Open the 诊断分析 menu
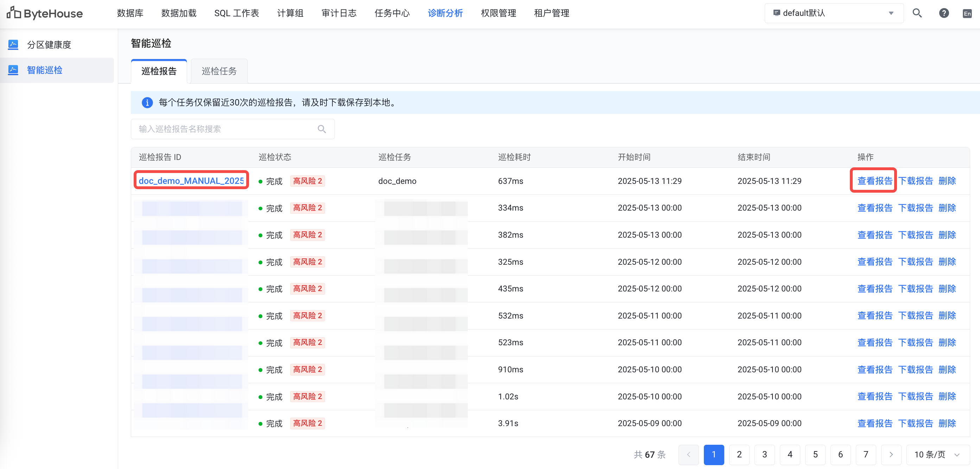The image size is (980, 469). [445, 13]
